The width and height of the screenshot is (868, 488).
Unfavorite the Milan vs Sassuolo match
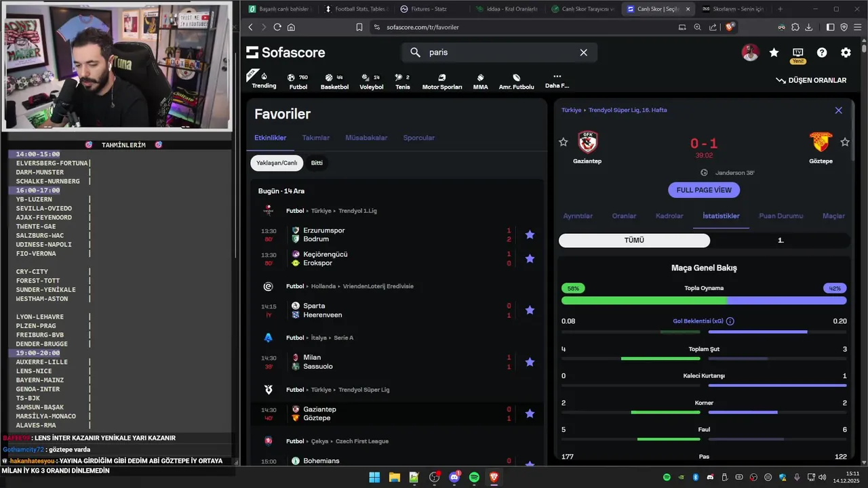530,362
